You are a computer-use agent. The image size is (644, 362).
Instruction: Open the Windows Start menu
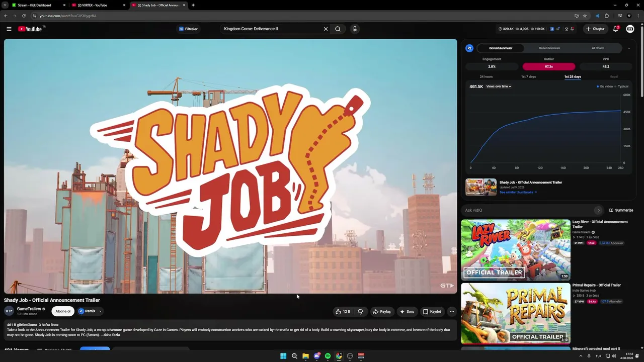tap(283, 356)
